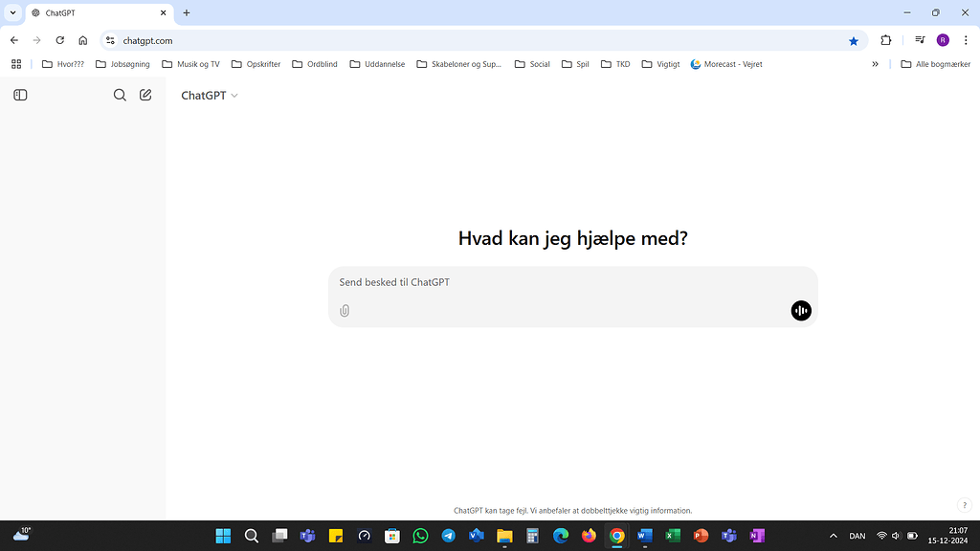Image resolution: width=980 pixels, height=551 pixels.
Task: Open the TKD bookmark folder
Action: point(615,64)
